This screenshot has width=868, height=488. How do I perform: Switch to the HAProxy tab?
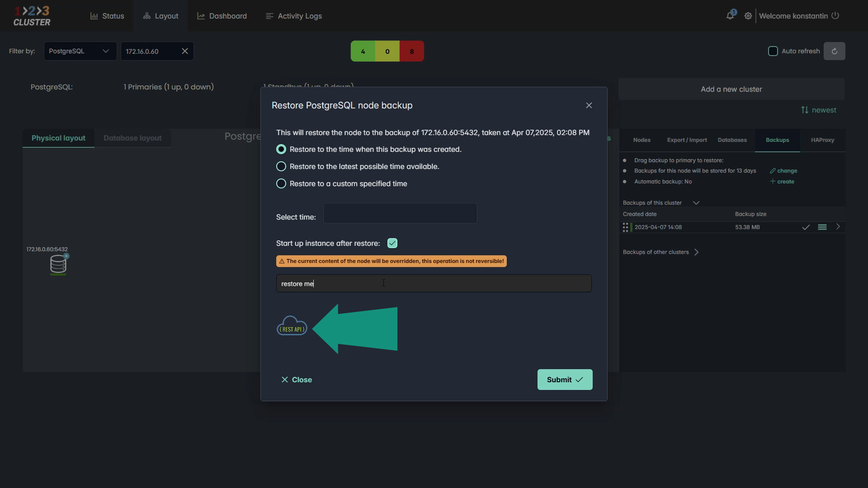[x=822, y=140]
